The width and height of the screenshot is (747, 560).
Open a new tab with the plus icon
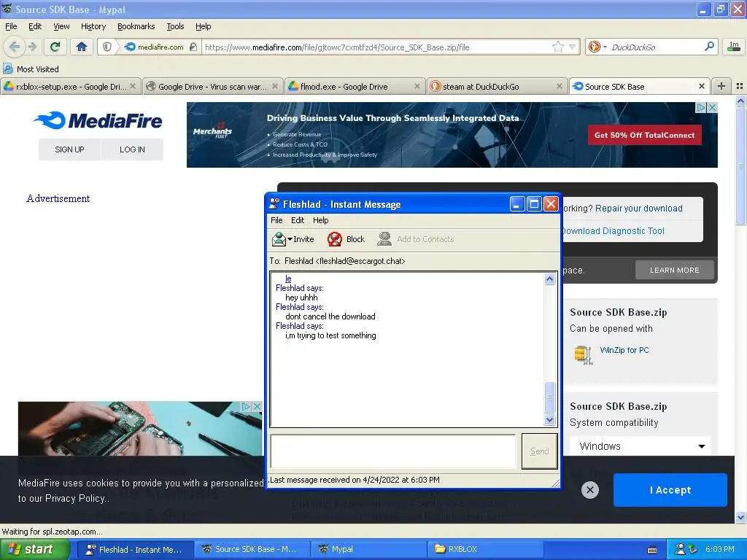click(x=721, y=86)
